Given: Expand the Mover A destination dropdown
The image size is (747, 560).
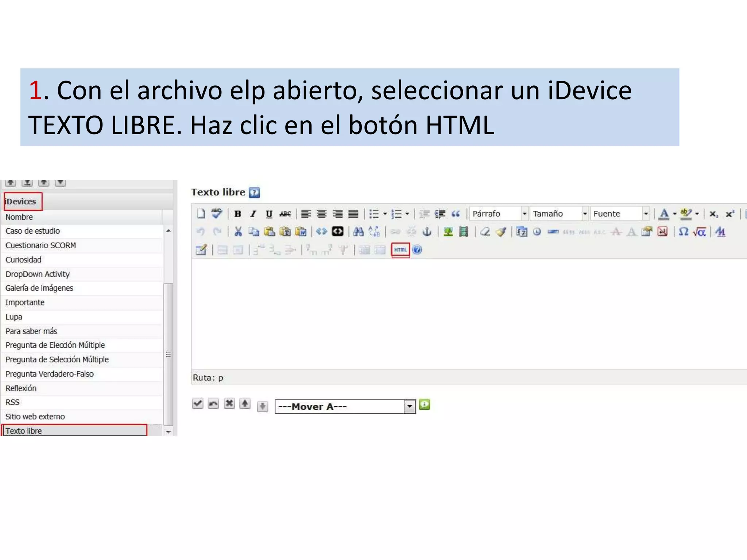Looking at the screenshot, I should 410,407.
